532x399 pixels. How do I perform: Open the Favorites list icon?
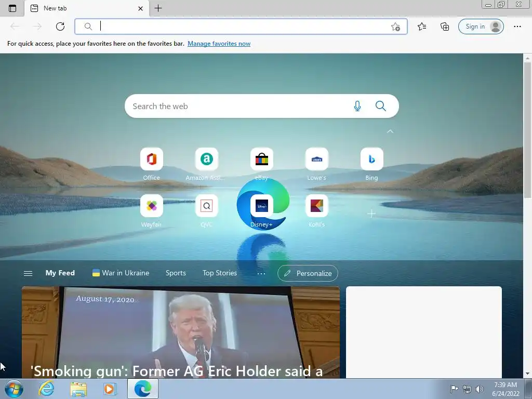click(x=422, y=26)
